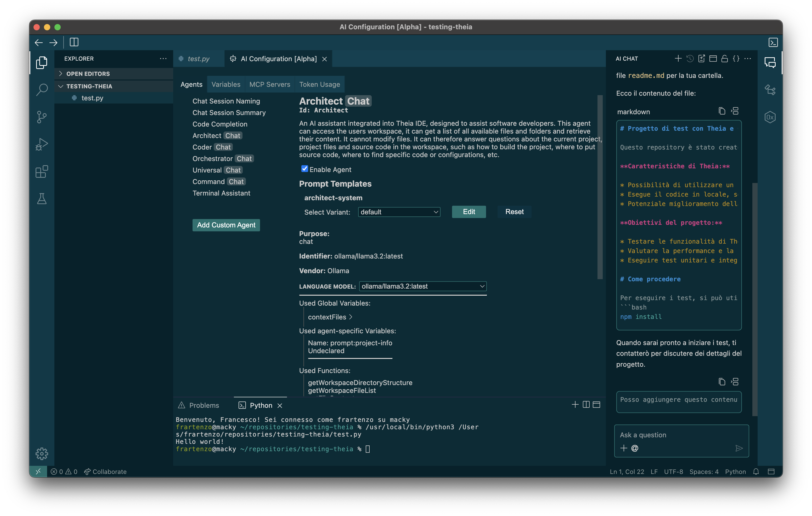
Task: Click the @ mention icon in chat input
Action: pyautogui.click(x=635, y=448)
